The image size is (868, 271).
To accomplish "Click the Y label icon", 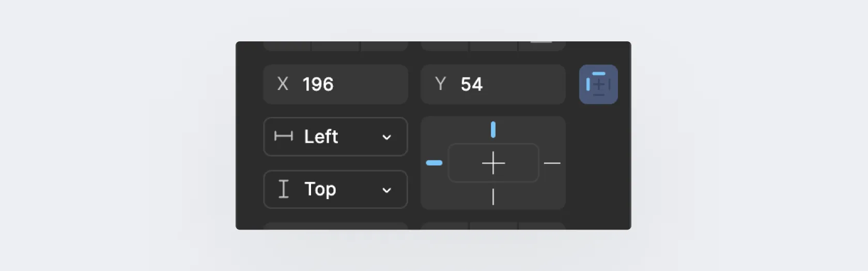I will click(x=440, y=84).
